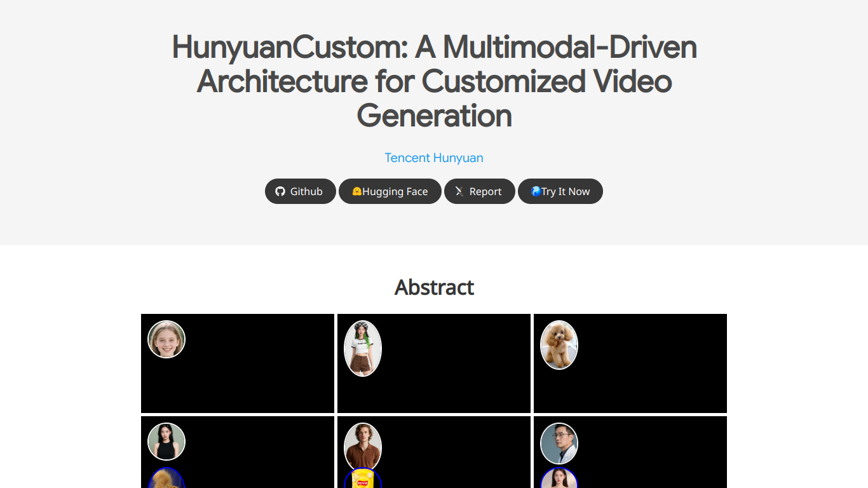Click the globe icon in Try It Now
This screenshot has width=868, height=488.
(x=536, y=191)
